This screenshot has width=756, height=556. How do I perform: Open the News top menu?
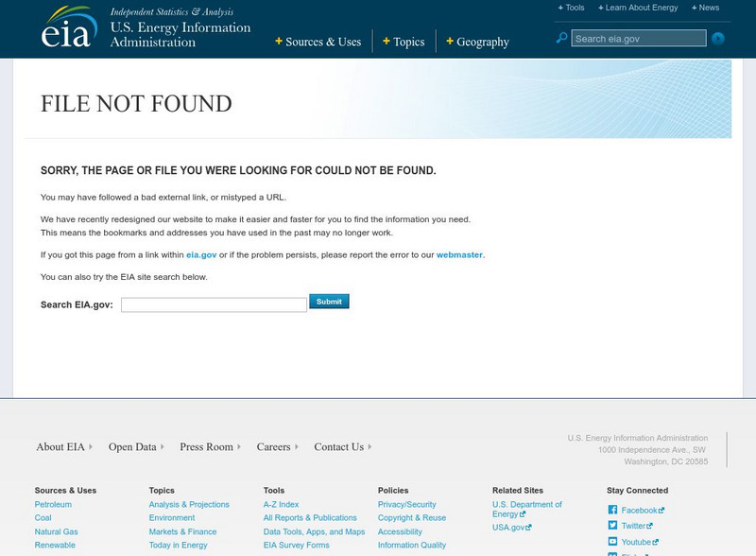(705, 8)
